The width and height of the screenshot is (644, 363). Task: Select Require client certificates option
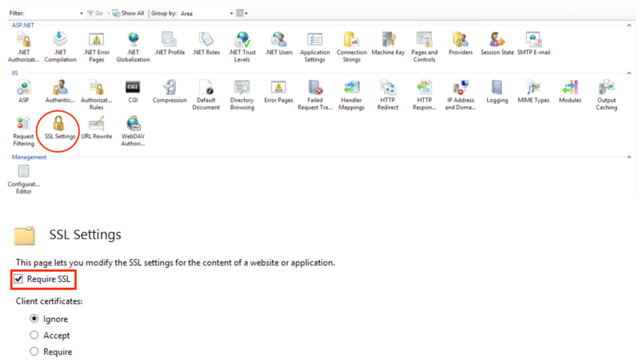coord(34,352)
